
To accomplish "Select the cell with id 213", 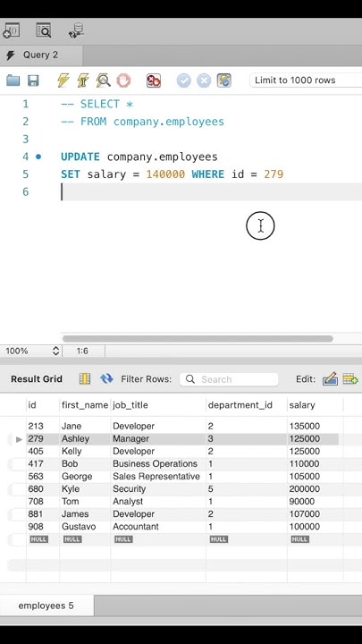I will [x=43, y=426].
